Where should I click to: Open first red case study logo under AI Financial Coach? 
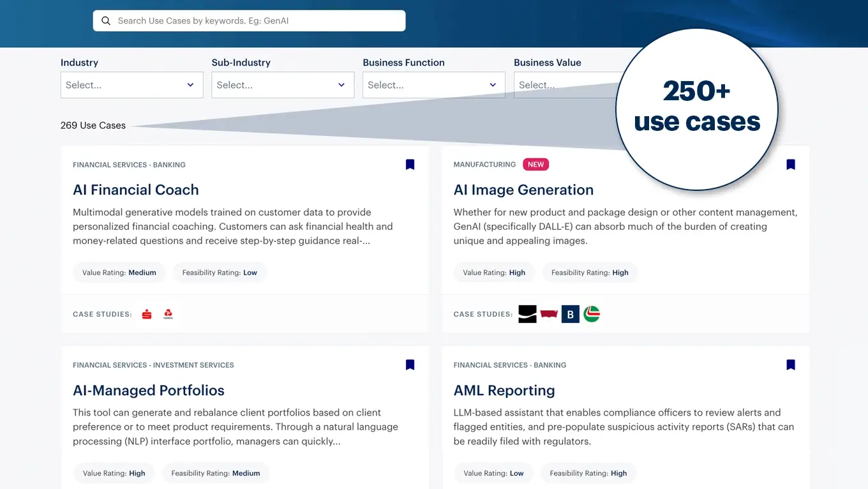tap(147, 314)
